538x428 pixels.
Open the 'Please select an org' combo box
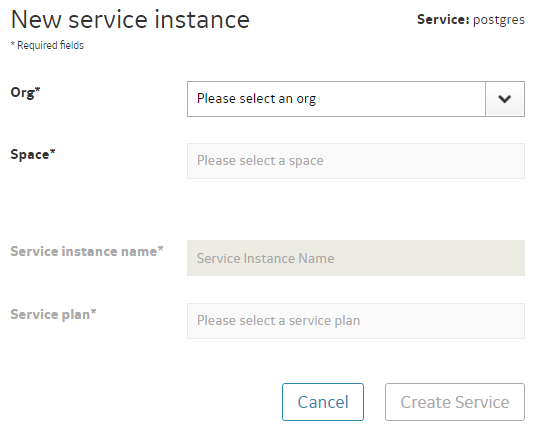point(355,99)
